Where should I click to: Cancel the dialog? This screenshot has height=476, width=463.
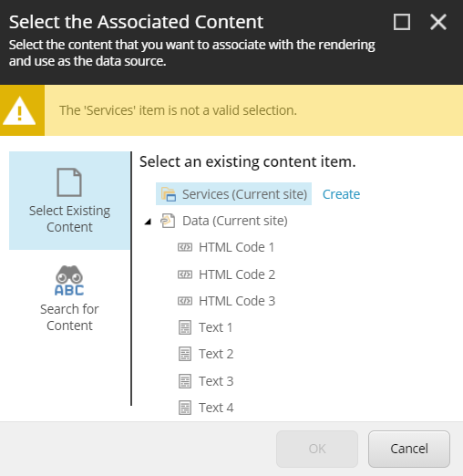(409, 449)
